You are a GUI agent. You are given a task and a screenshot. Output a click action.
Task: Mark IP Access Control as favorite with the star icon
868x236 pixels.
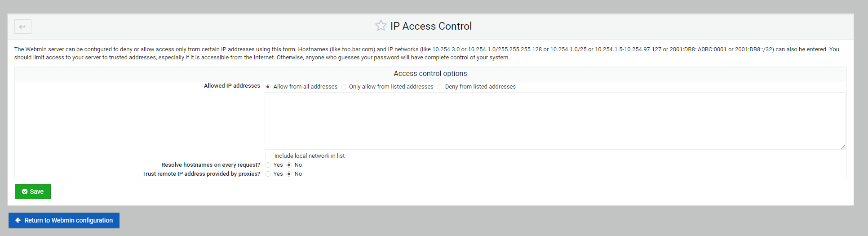[381, 26]
